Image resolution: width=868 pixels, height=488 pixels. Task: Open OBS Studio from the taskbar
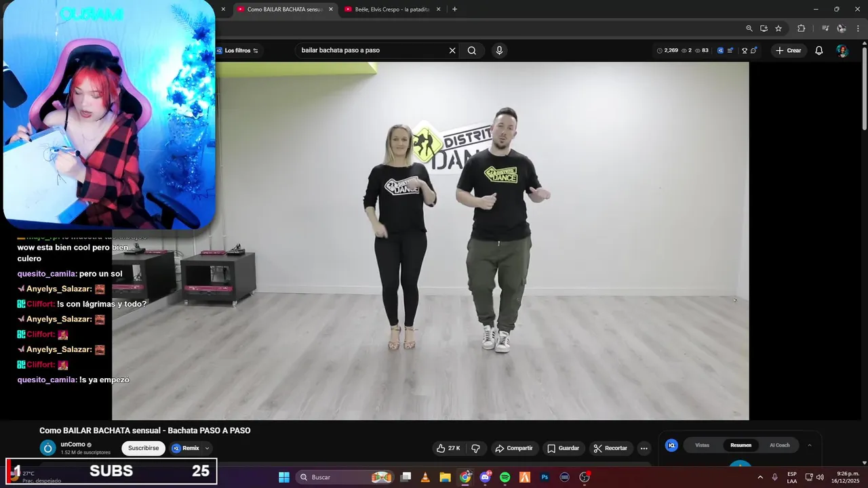click(585, 477)
